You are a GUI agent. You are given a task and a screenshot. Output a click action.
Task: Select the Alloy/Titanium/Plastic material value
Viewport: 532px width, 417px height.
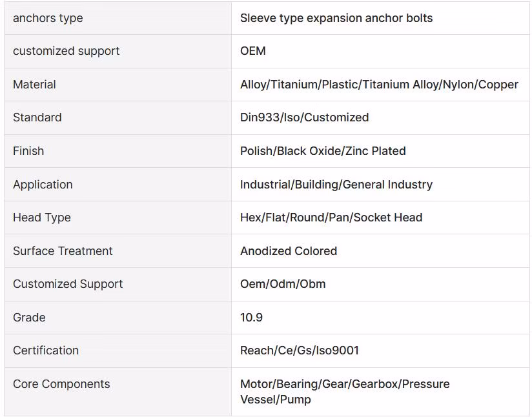point(379,84)
